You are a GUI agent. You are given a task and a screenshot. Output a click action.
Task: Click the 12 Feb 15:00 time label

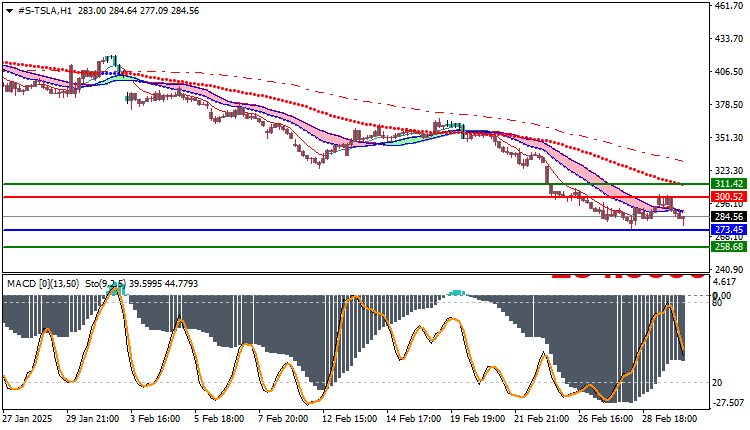[x=350, y=419]
